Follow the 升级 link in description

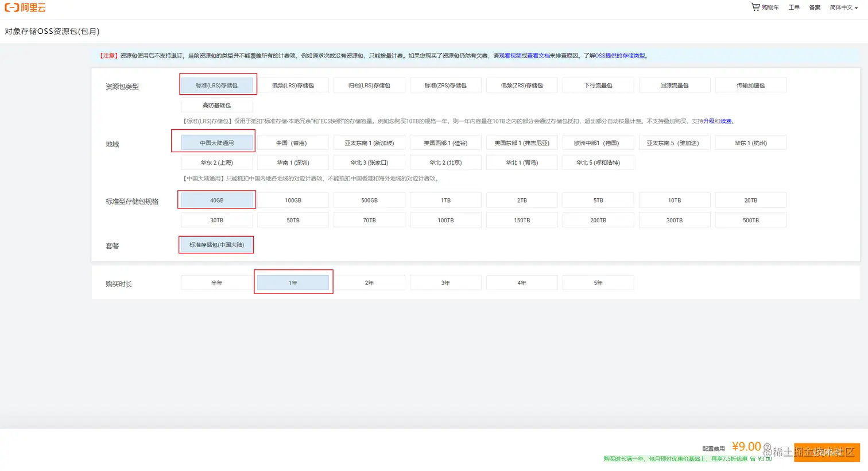(709, 121)
